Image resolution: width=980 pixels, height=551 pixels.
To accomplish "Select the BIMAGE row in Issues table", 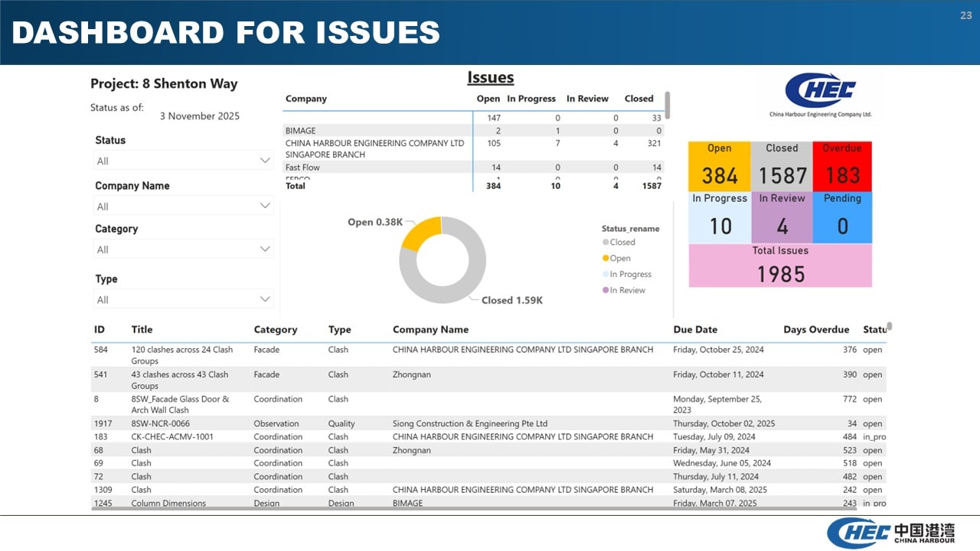I will tap(473, 131).
